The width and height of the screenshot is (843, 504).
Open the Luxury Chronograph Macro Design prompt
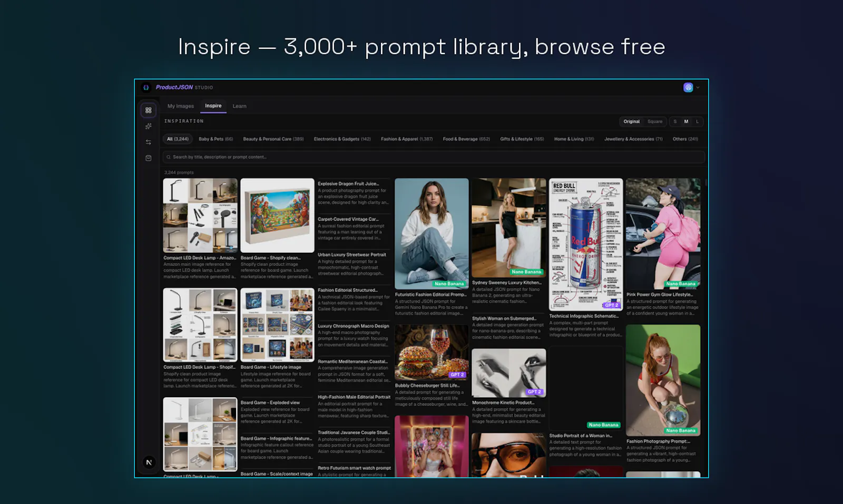354,335
